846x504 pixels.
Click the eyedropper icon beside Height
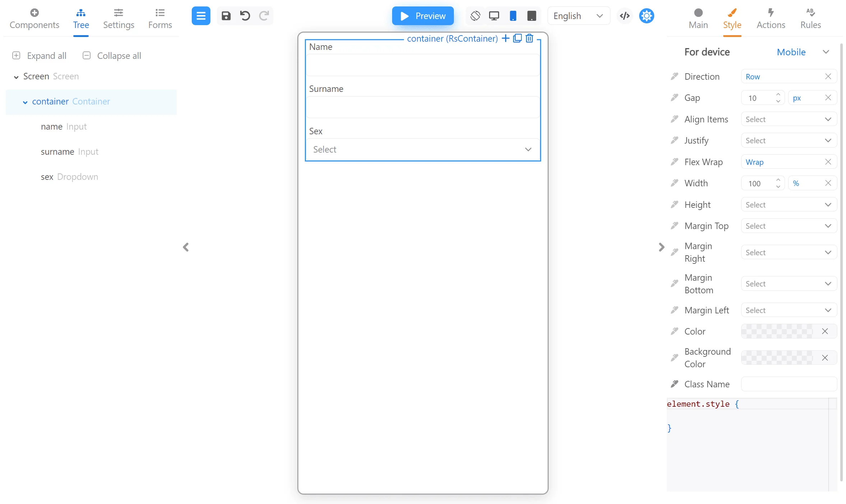(x=674, y=205)
